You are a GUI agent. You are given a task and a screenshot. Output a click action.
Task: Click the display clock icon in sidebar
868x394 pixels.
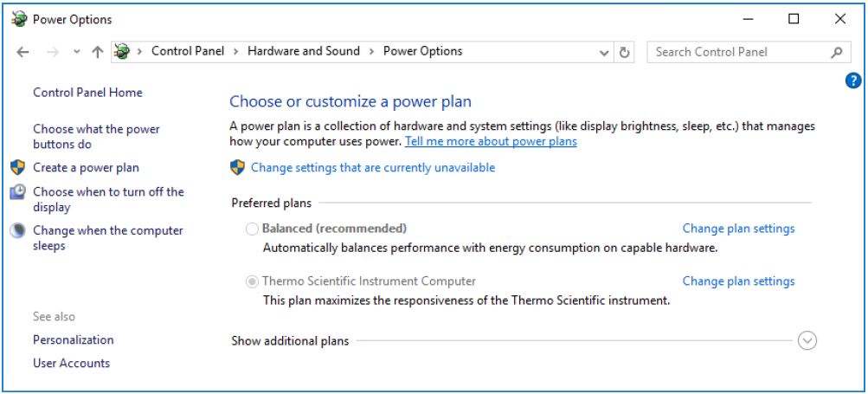tap(18, 192)
